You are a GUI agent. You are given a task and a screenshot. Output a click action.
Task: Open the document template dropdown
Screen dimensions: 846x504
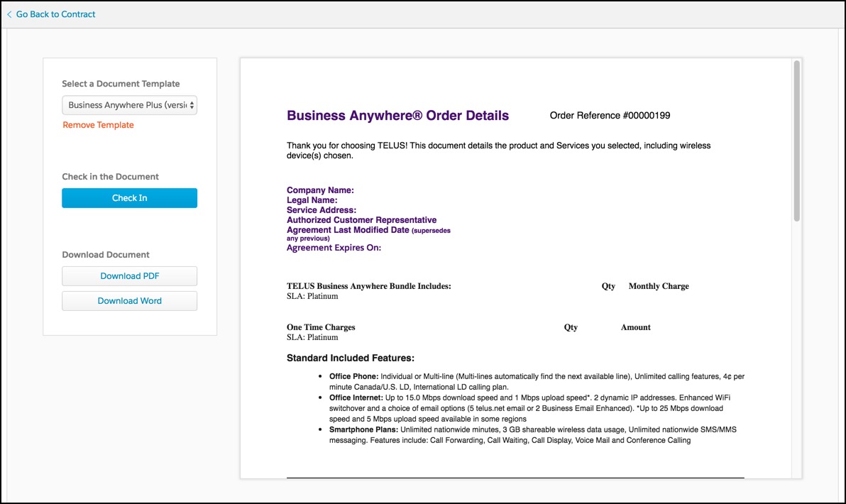(129, 105)
